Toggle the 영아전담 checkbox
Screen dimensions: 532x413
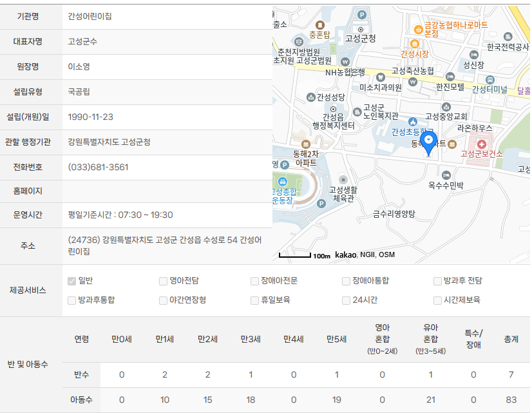[163, 281]
